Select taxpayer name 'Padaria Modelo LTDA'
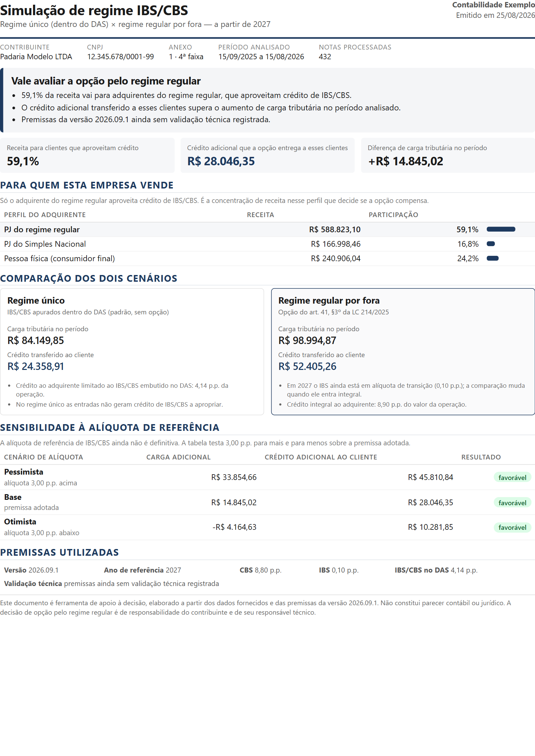The image size is (535, 756). point(36,57)
